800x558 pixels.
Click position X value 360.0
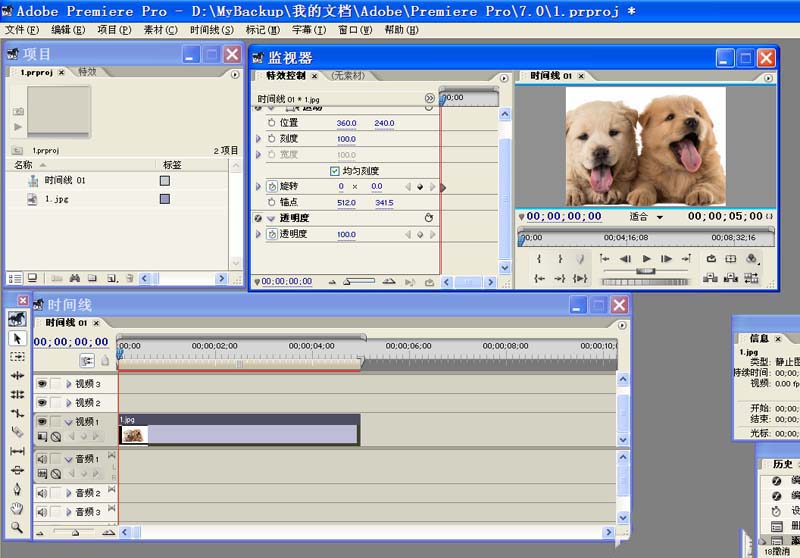click(346, 123)
